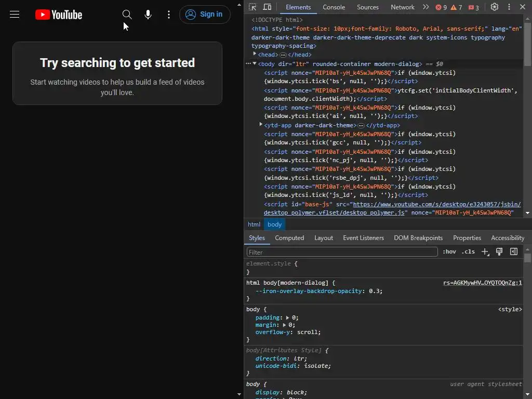Open the <style> source link
Screen dimensions: 532x399
510,309
